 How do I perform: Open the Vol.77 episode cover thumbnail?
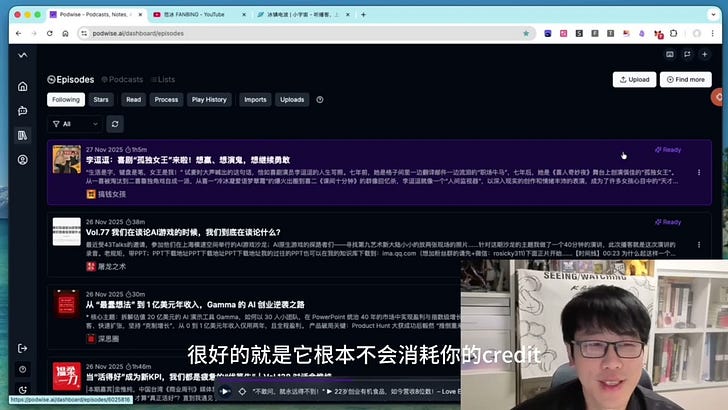[x=66, y=232]
